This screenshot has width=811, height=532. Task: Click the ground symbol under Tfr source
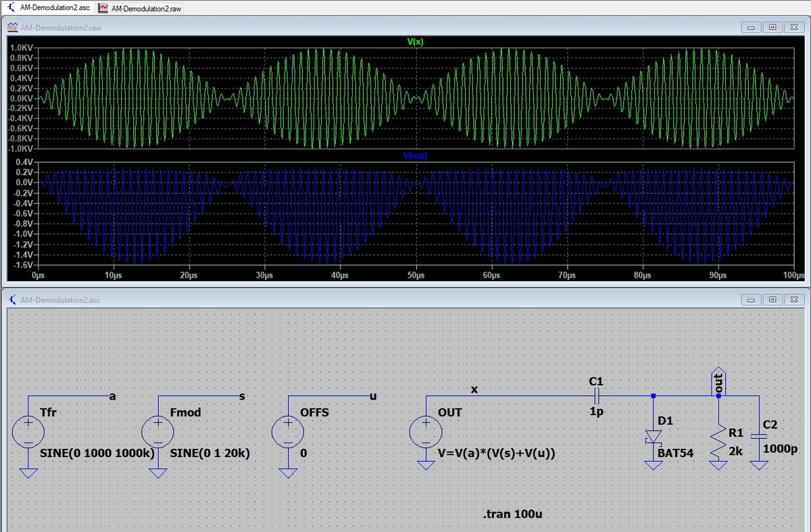pyautogui.click(x=28, y=472)
